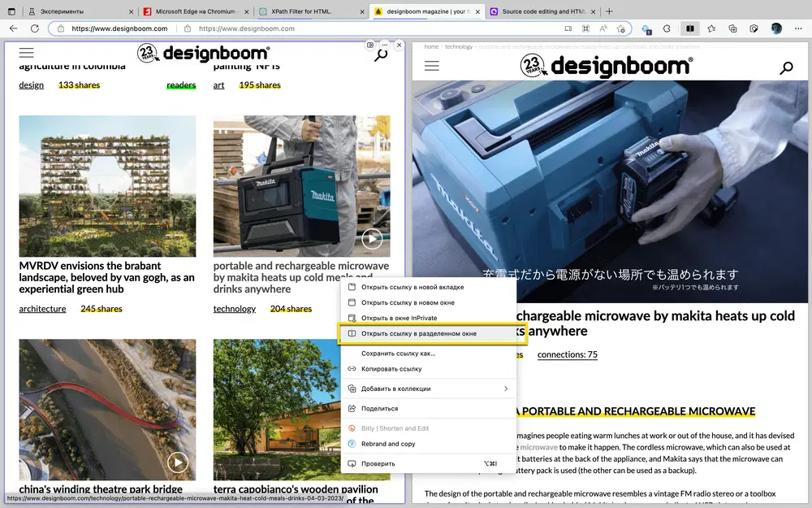Click 'connections: 75' link in article

tap(567, 354)
